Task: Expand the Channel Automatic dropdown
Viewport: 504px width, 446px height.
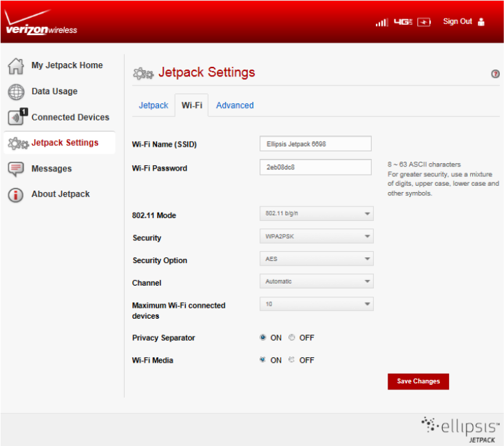Action: coord(316,282)
